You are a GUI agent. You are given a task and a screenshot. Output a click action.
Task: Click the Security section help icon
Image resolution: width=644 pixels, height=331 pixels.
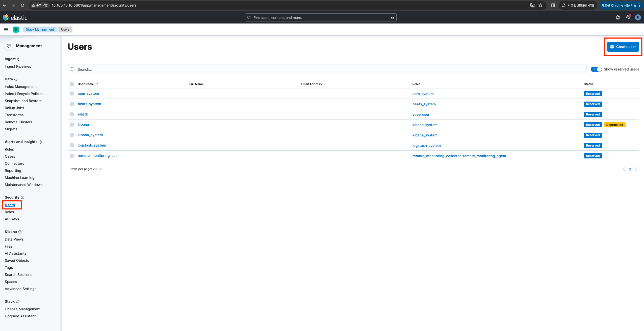click(22, 198)
